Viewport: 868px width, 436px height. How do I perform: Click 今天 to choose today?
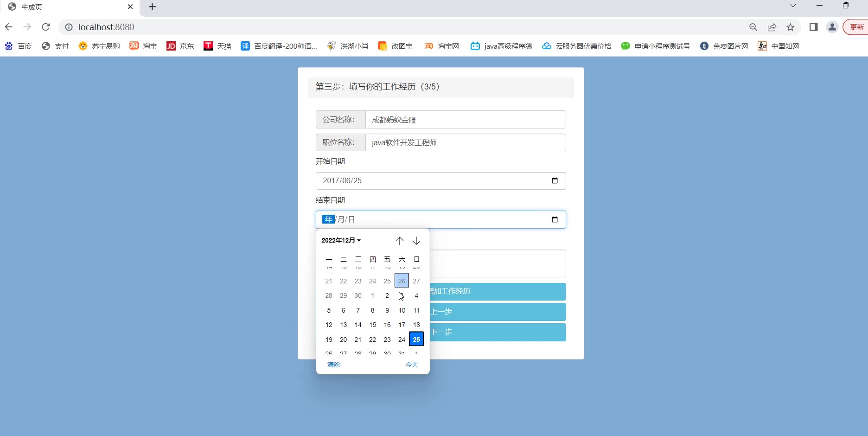coord(412,365)
